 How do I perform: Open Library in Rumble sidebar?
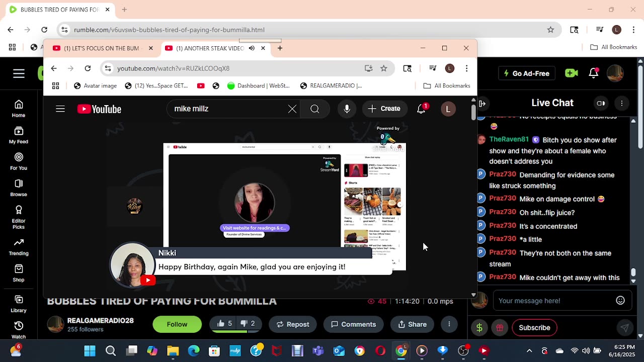coord(19,304)
